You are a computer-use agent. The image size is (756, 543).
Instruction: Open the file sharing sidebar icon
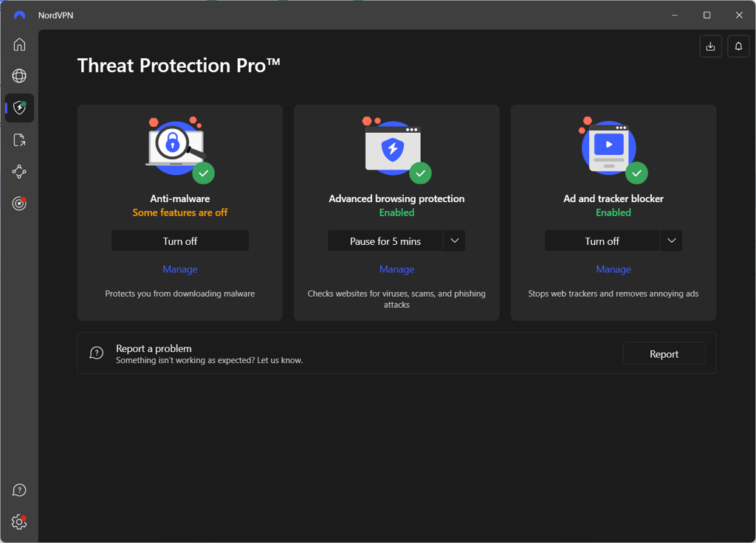19,139
